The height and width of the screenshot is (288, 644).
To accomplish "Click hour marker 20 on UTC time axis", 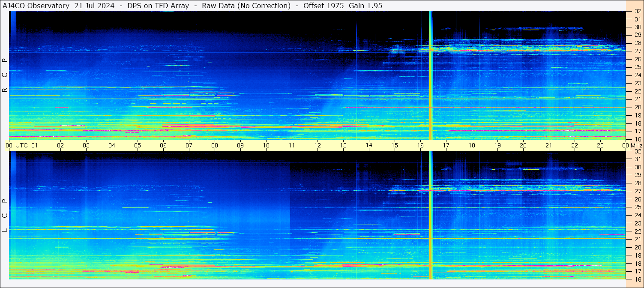I will [523, 145].
